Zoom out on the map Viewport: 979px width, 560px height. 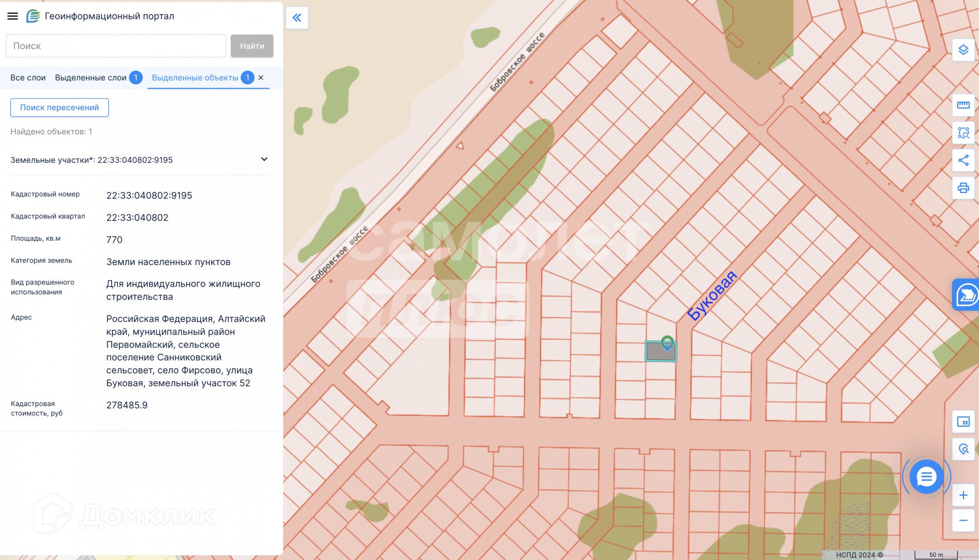963,520
